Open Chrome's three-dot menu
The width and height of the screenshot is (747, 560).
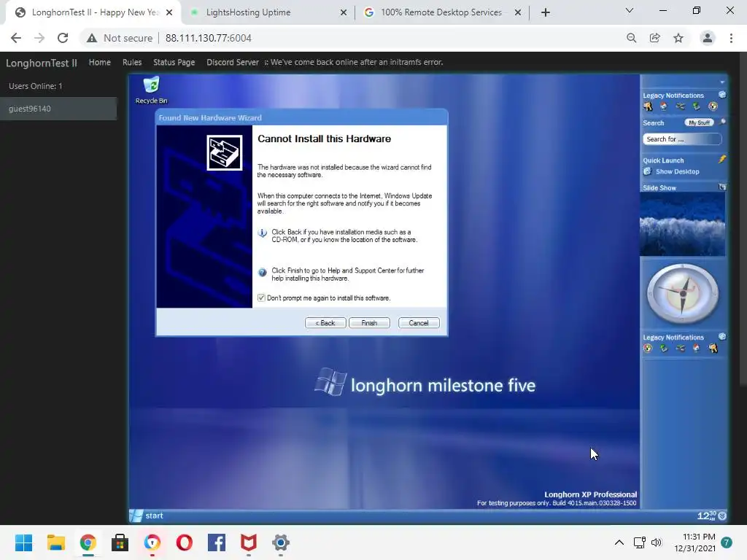[x=731, y=38]
